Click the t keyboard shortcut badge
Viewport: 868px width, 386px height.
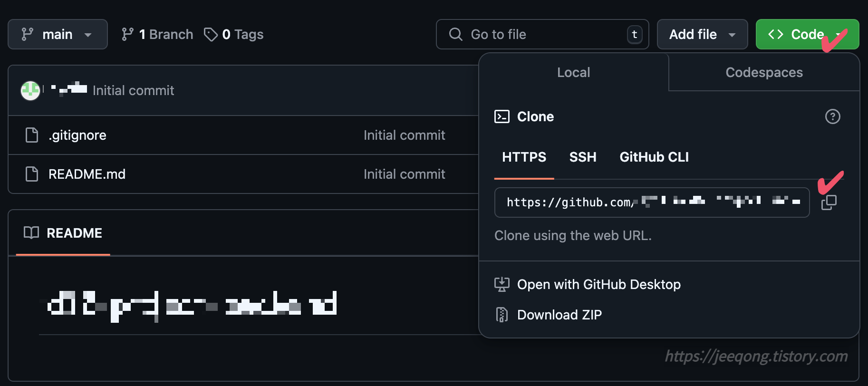(x=635, y=34)
